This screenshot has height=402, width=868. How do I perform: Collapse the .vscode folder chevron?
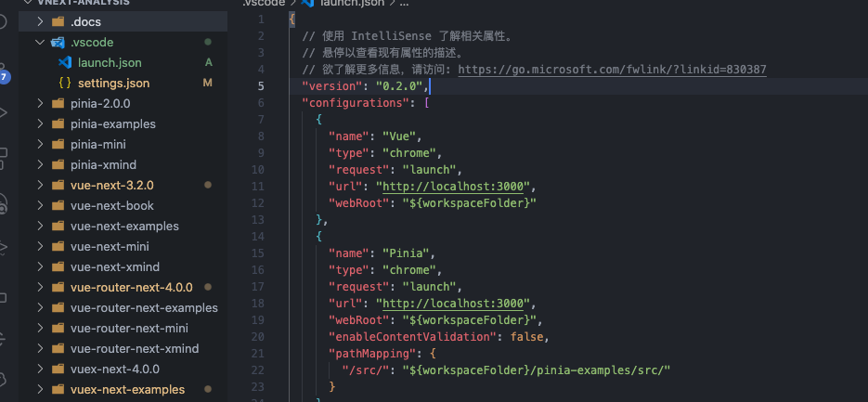point(40,43)
